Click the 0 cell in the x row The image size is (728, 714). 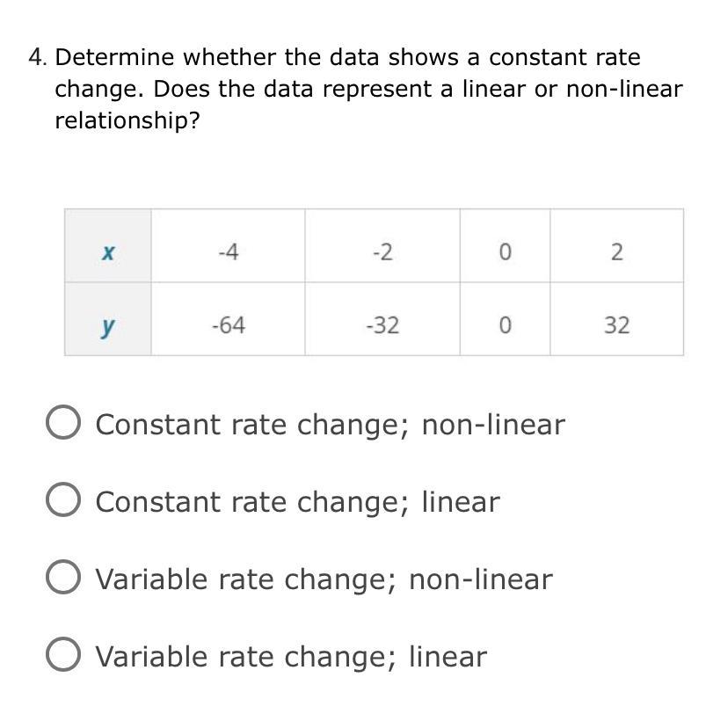pyautogui.click(x=505, y=253)
